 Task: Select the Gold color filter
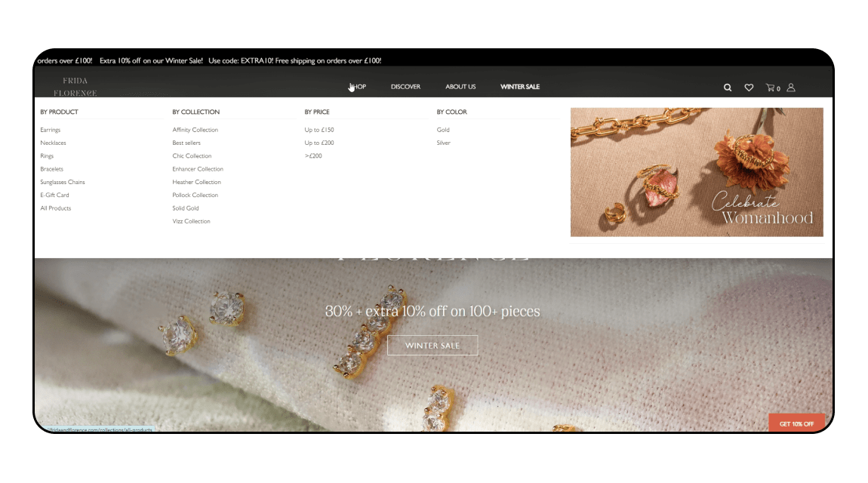[443, 130]
